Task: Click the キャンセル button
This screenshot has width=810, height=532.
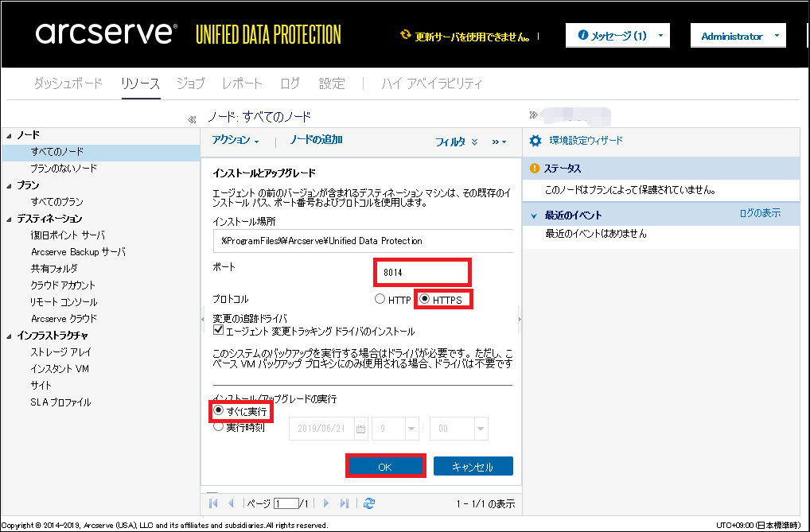Action: coord(473,467)
